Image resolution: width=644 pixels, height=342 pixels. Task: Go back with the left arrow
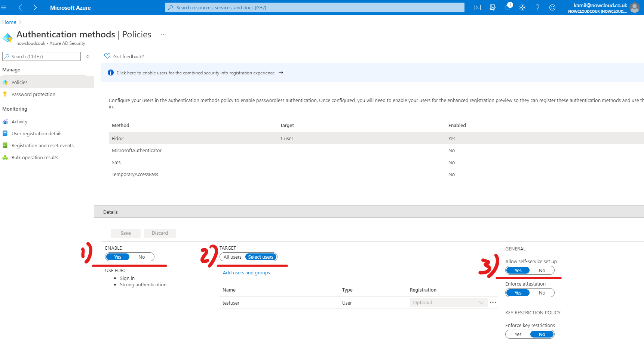[x=20, y=7]
